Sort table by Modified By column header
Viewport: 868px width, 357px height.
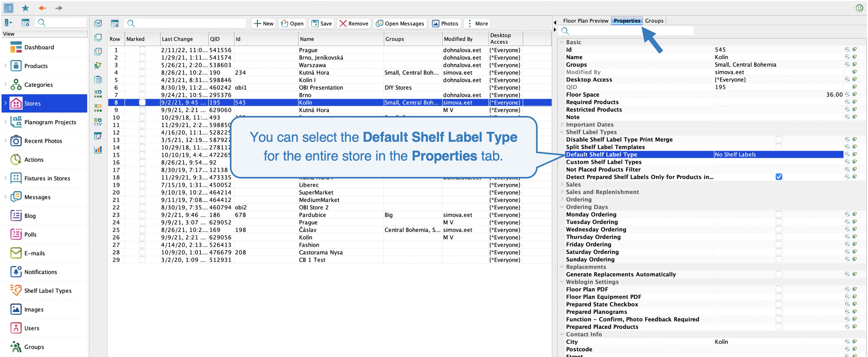(x=465, y=39)
